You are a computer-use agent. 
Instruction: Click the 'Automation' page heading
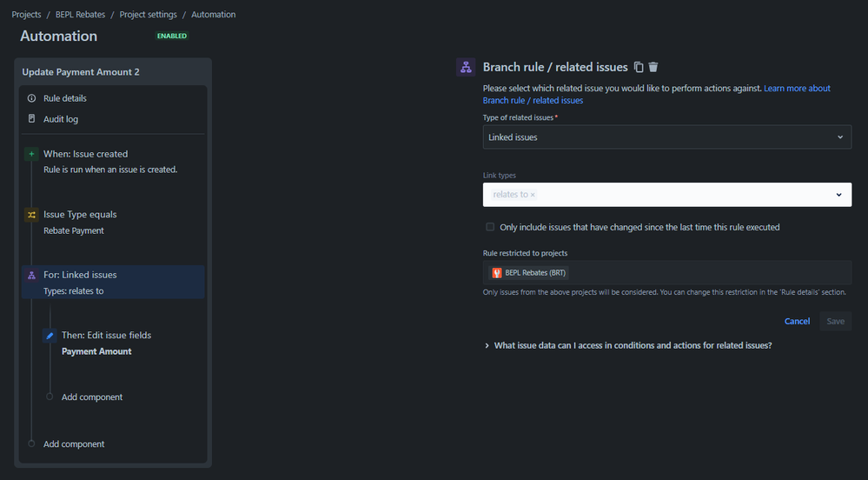click(x=59, y=36)
